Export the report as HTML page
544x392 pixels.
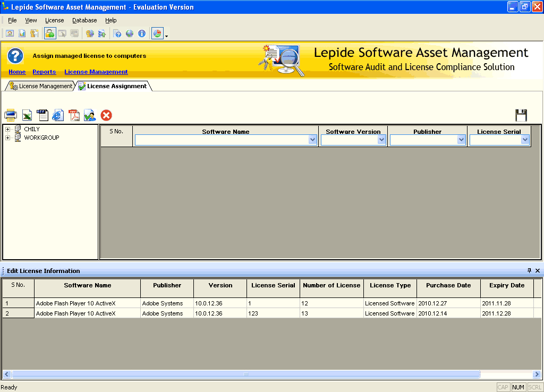(x=58, y=115)
